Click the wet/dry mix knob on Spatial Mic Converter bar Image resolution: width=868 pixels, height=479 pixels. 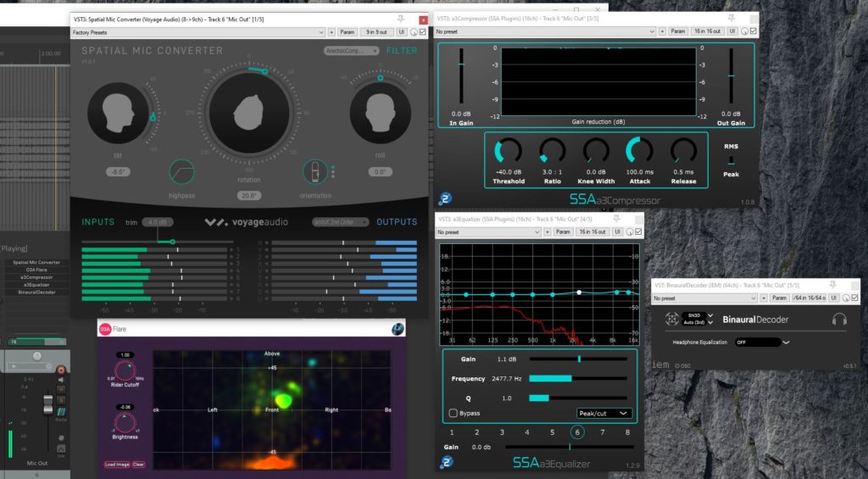(x=414, y=32)
